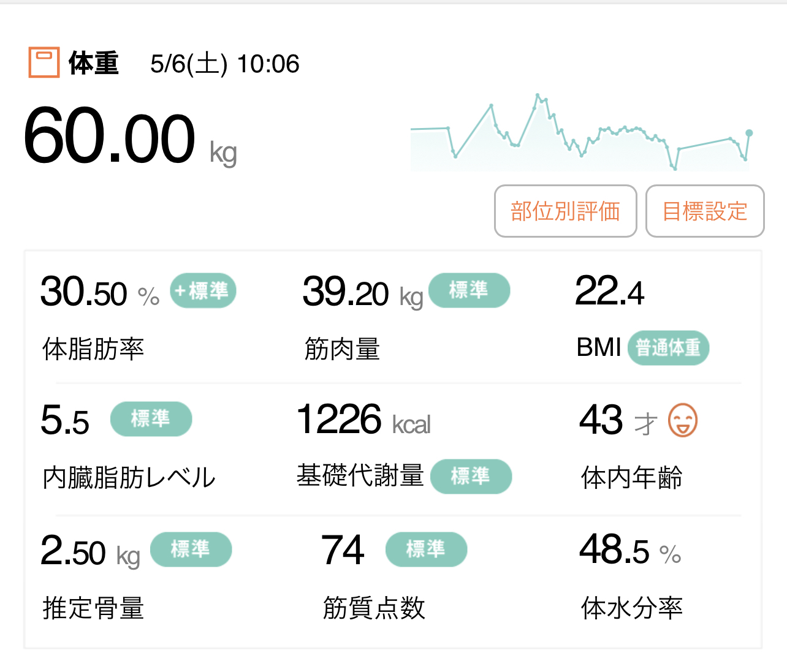Tap the date 5/6(土) 10:06

[x=225, y=64]
